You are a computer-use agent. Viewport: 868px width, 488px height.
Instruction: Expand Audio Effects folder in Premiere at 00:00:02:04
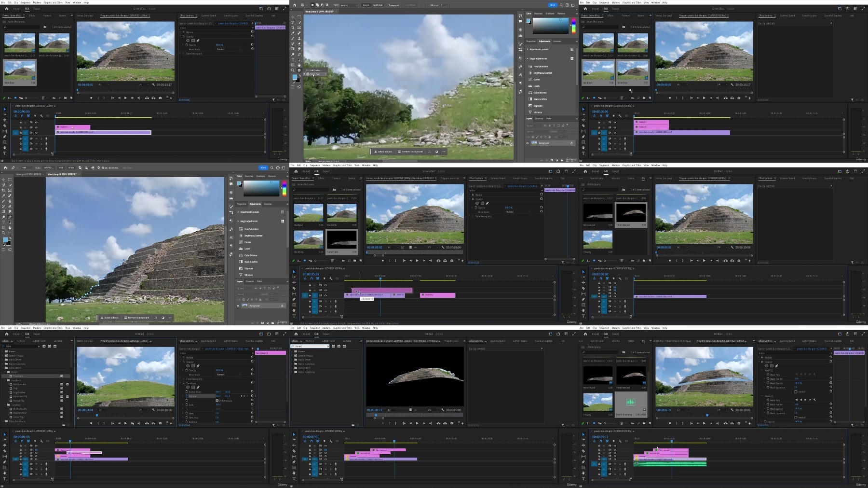[3, 360]
